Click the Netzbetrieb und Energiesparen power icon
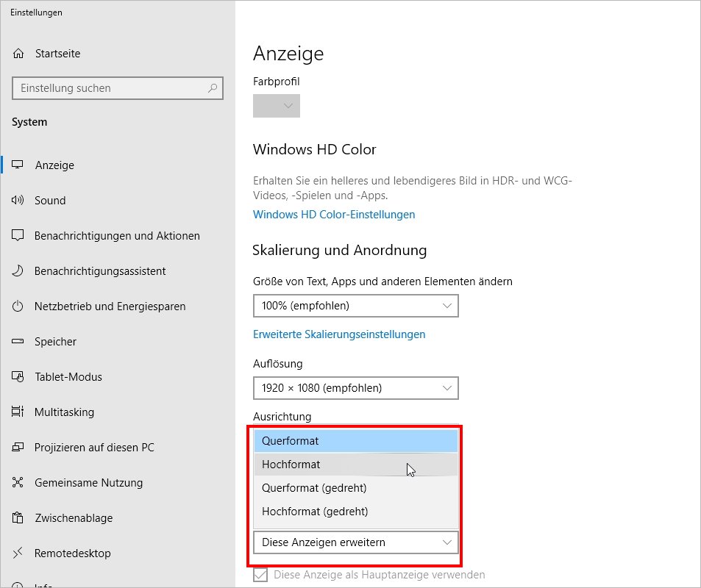This screenshot has height=588, width=701. (x=18, y=306)
